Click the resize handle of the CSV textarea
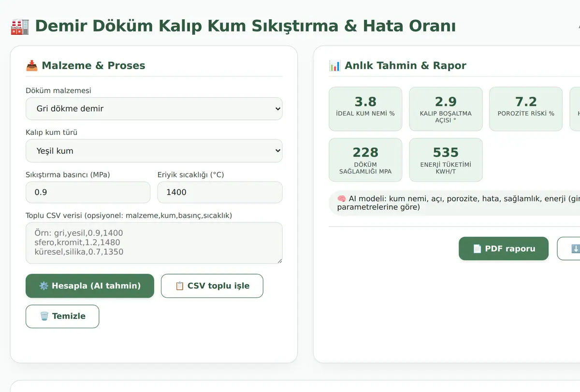This screenshot has width=580, height=392. click(279, 261)
